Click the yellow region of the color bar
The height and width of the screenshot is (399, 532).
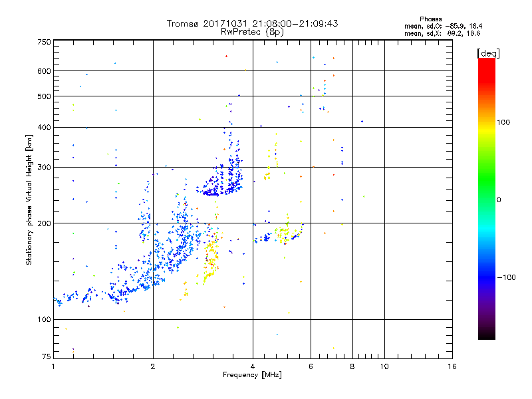[x=487, y=130]
